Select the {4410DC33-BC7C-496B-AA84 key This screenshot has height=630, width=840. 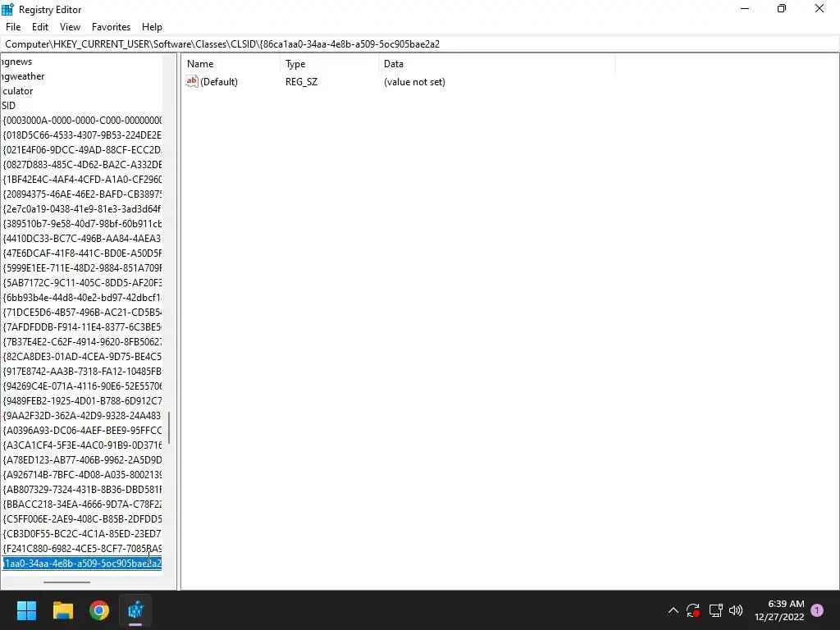point(82,239)
